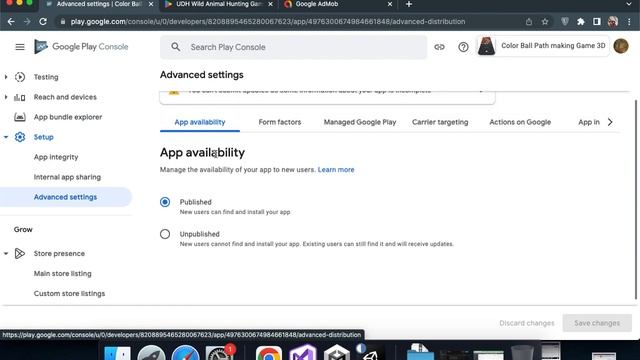Switch to UDH Wild Animal Hunting browser tab

click(x=219, y=4)
